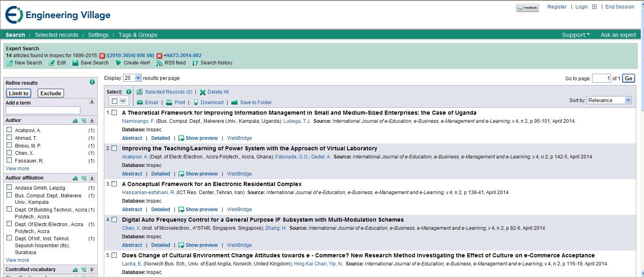Open the Selected records tab
Screen dimensions: 644x278
[56, 35]
